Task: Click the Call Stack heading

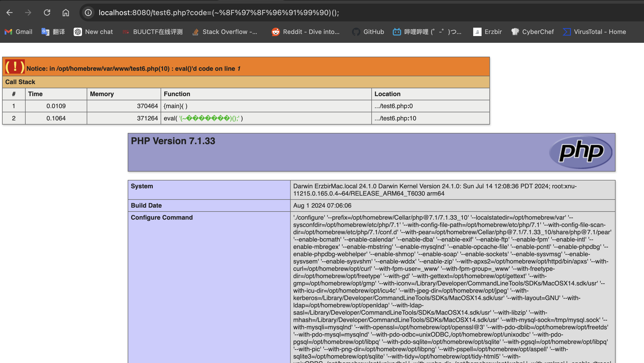Action: pyautogui.click(x=20, y=82)
